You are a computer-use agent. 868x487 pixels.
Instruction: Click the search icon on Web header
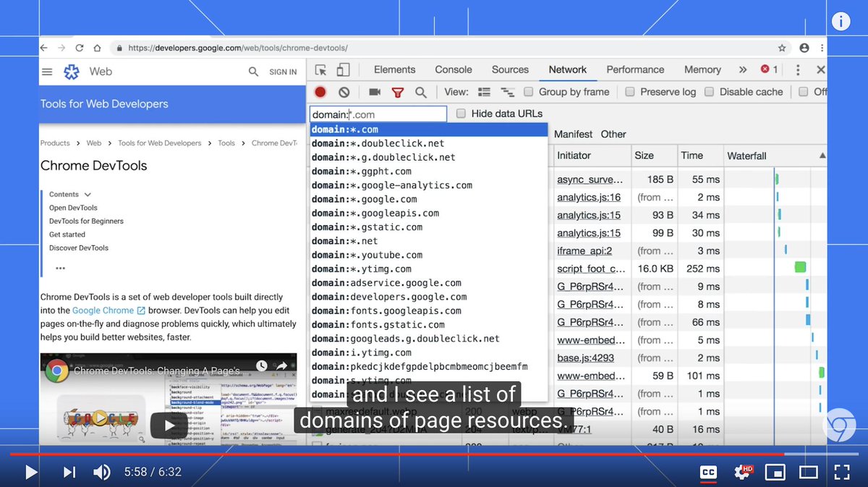point(253,72)
